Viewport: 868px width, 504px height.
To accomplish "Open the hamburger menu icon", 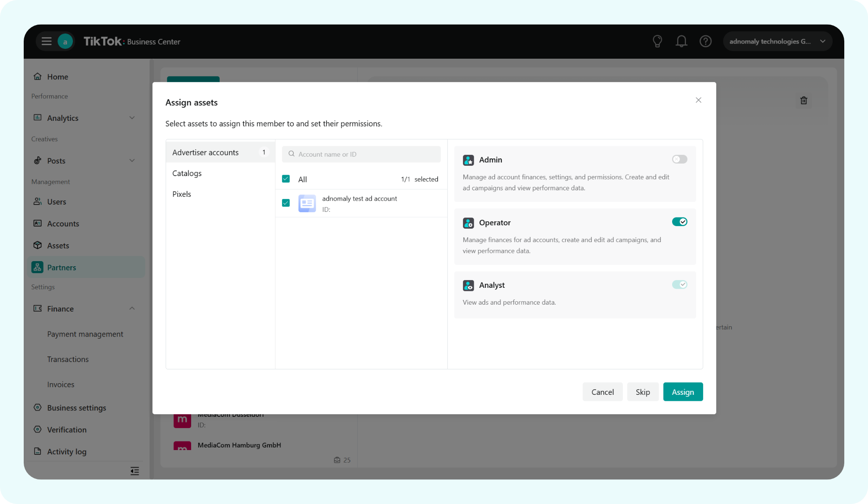I will pyautogui.click(x=47, y=41).
